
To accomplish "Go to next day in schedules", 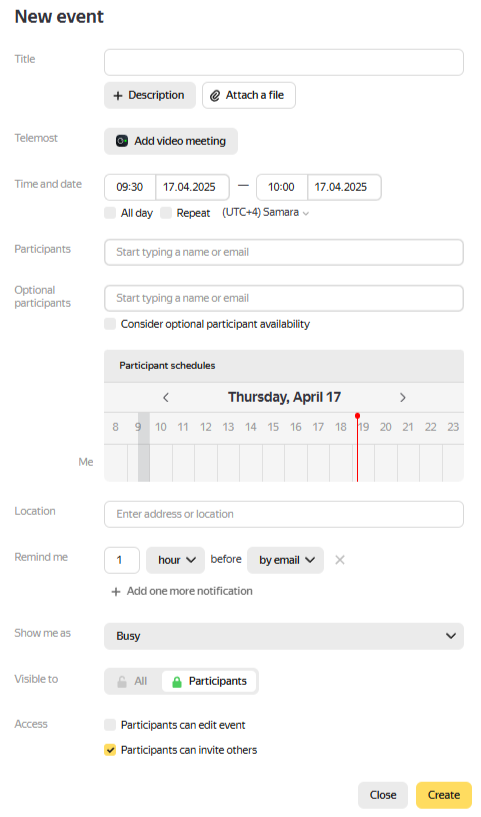I will [x=402, y=398].
